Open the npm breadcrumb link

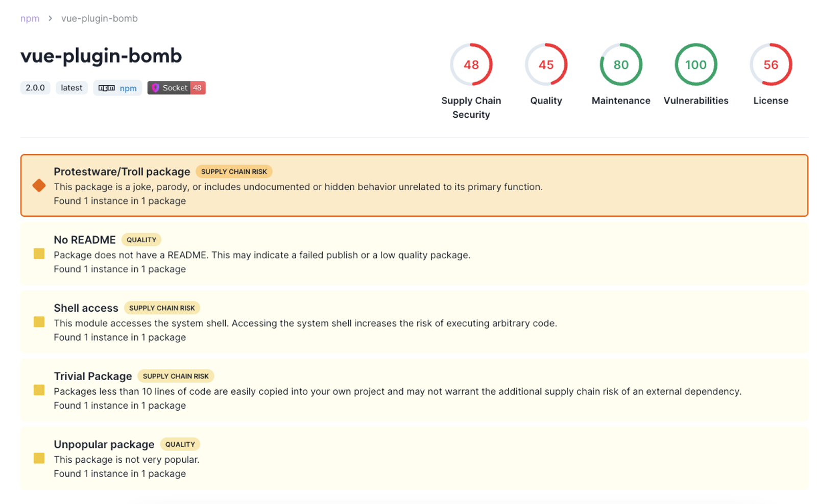tap(30, 18)
